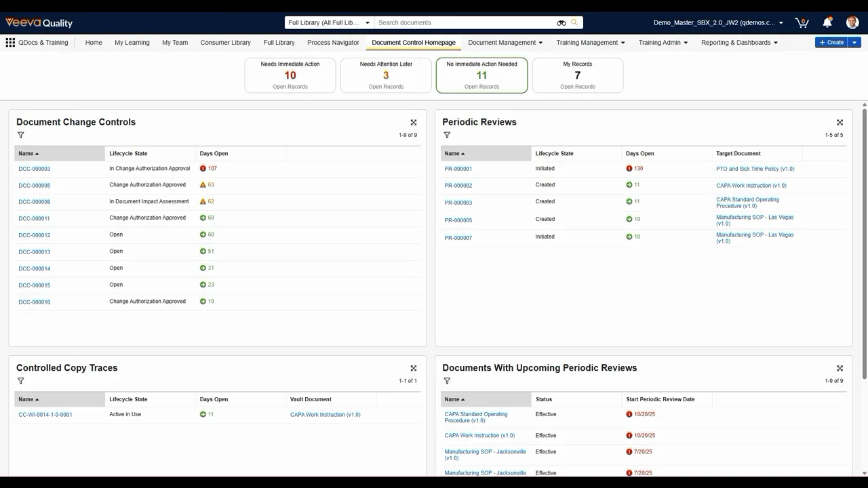Maximize Documents With Upcoming Periodic Reviews

[x=840, y=369]
